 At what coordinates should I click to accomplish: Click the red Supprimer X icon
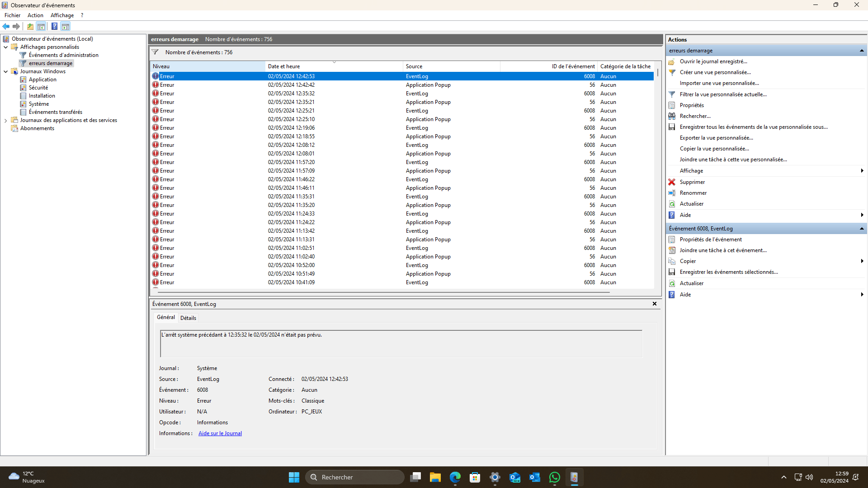tap(672, 182)
